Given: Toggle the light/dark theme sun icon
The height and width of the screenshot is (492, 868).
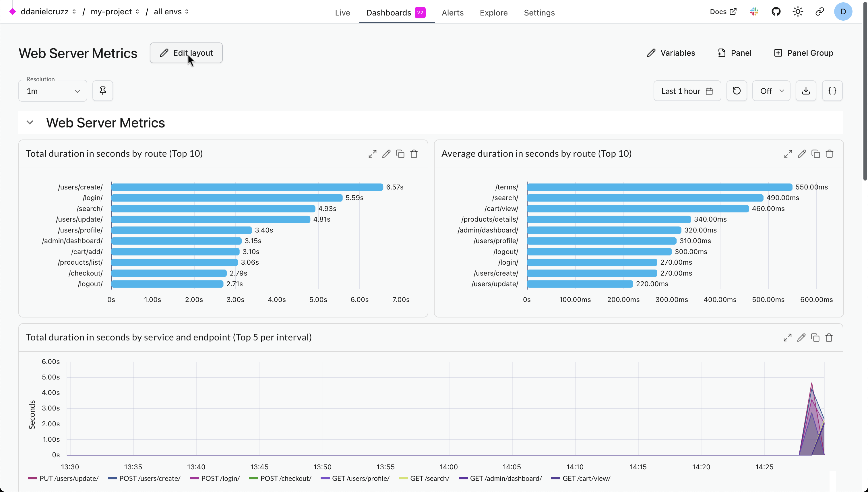Looking at the screenshot, I should [x=798, y=12].
